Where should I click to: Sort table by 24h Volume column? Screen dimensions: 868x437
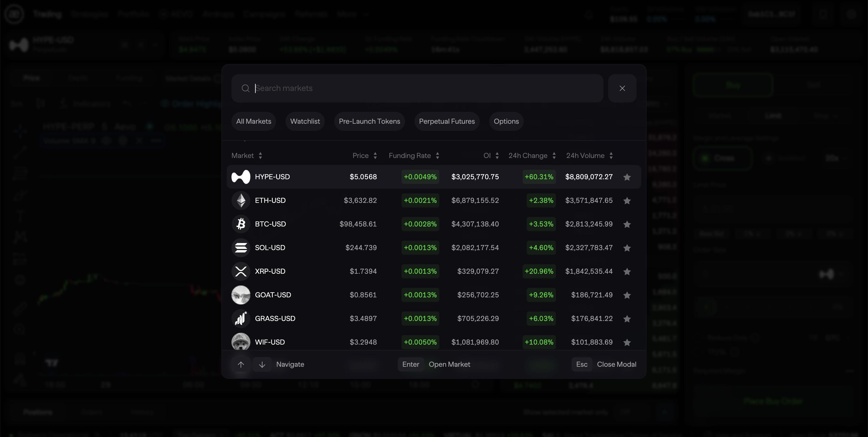[x=589, y=156]
